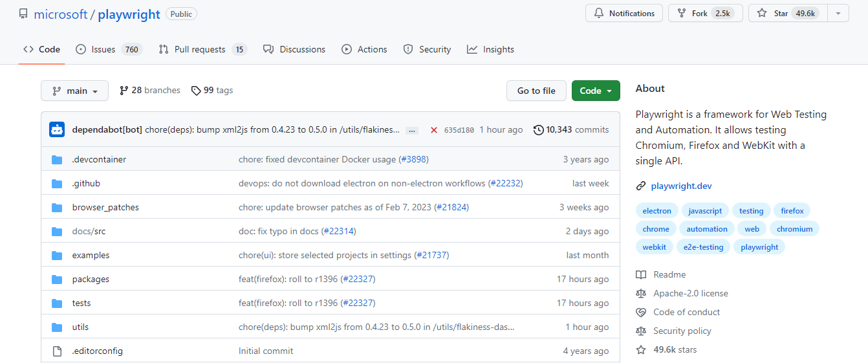Click the file icon for .editorconfig

57,351
